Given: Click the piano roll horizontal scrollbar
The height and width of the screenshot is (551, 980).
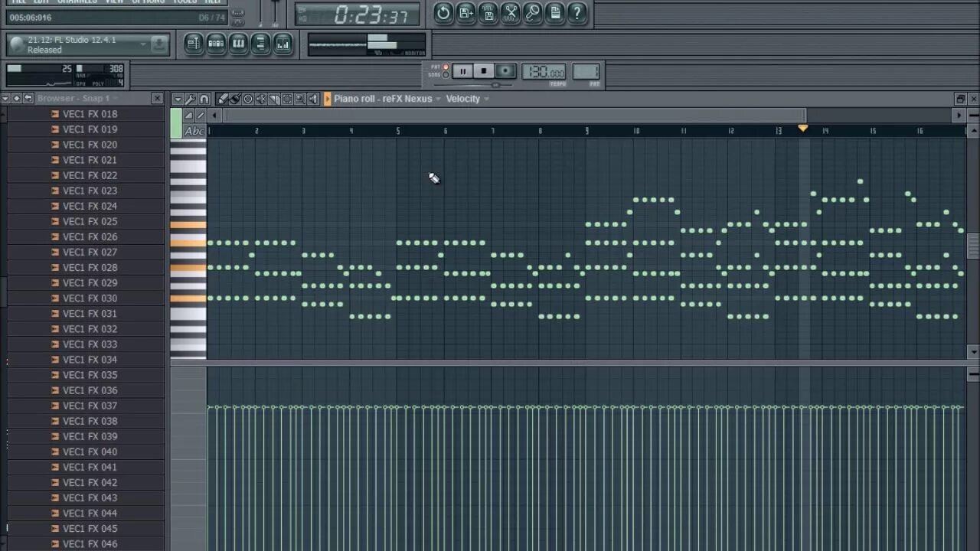Looking at the screenshot, I should 514,116.
